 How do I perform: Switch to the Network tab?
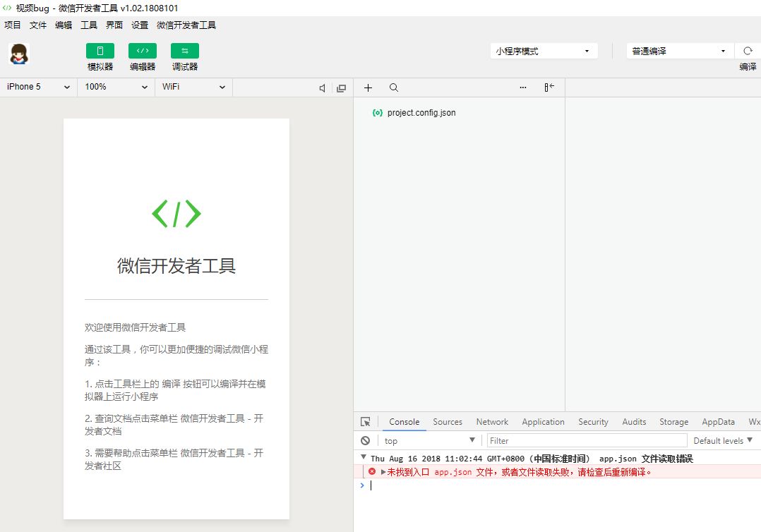click(x=492, y=422)
